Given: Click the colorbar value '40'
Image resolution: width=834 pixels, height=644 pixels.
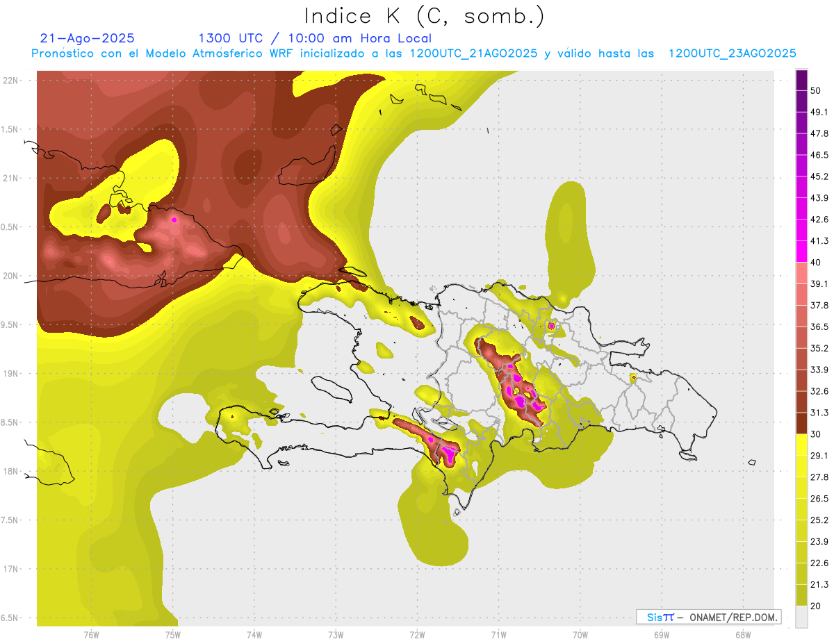Looking at the screenshot, I should tap(816, 263).
